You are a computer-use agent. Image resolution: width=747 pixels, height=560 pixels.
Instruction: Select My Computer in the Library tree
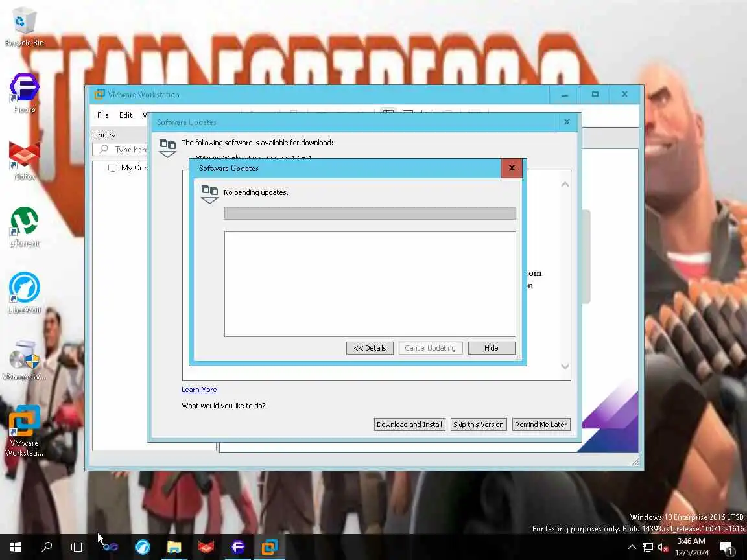127,168
